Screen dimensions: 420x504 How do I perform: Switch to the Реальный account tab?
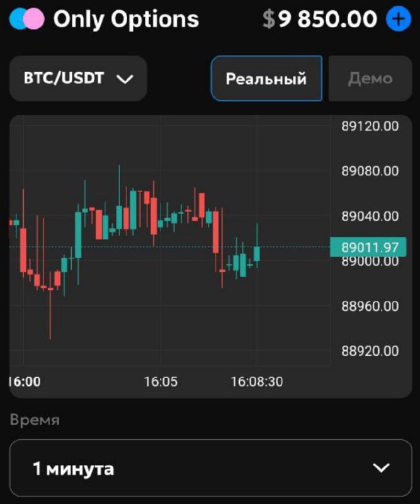coord(266,79)
